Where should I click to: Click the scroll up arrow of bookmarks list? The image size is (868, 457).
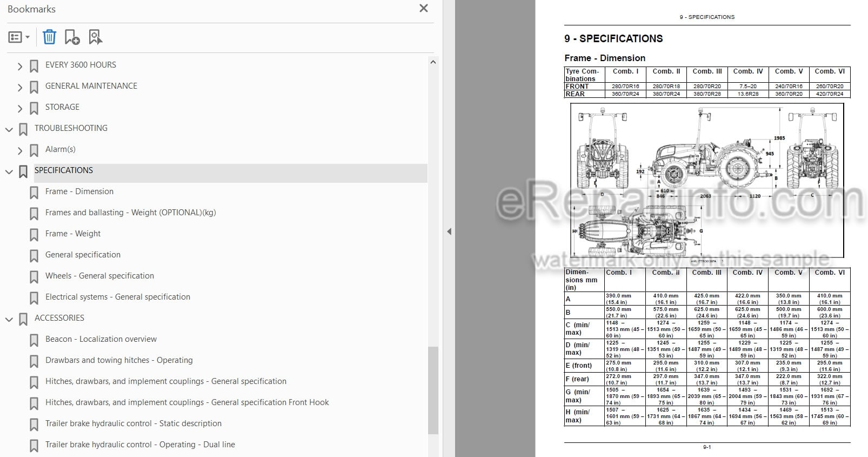433,62
